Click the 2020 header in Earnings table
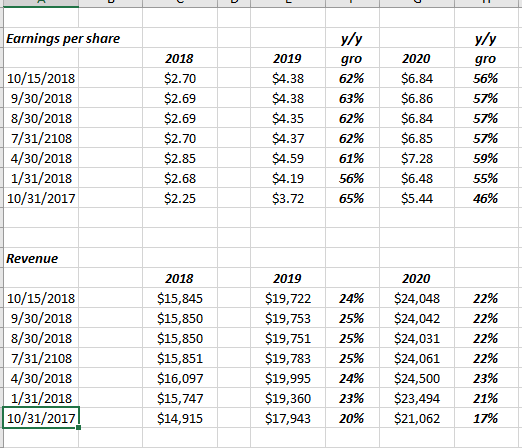This screenshot has width=522, height=448. 417,58
